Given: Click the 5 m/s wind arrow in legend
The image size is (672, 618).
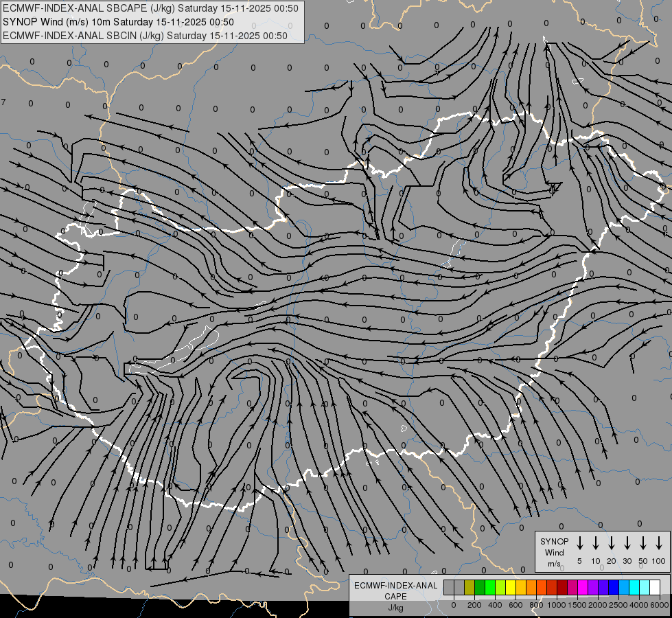Looking at the screenshot, I should 579,543.
